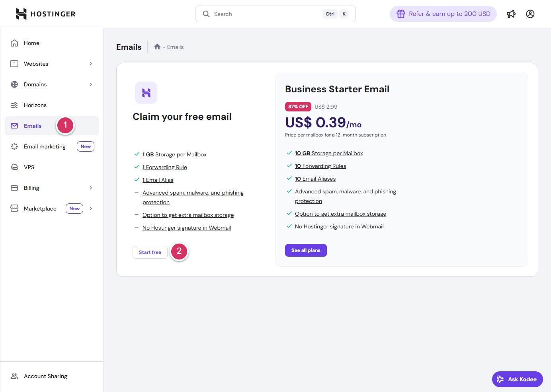The width and height of the screenshot is (551, 392).
Task: Click the Account Sharing people icon
Action: pyautogui.click(x=14, y=376)
